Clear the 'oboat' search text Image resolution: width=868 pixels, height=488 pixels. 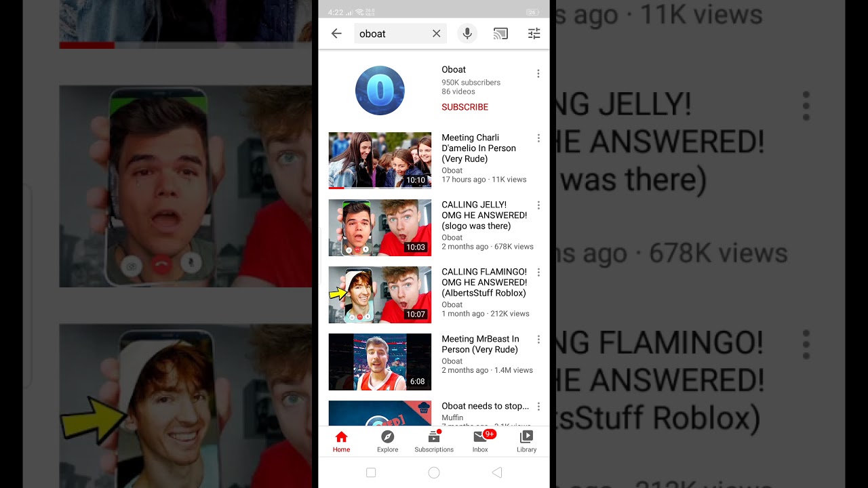tap(436, 33)
